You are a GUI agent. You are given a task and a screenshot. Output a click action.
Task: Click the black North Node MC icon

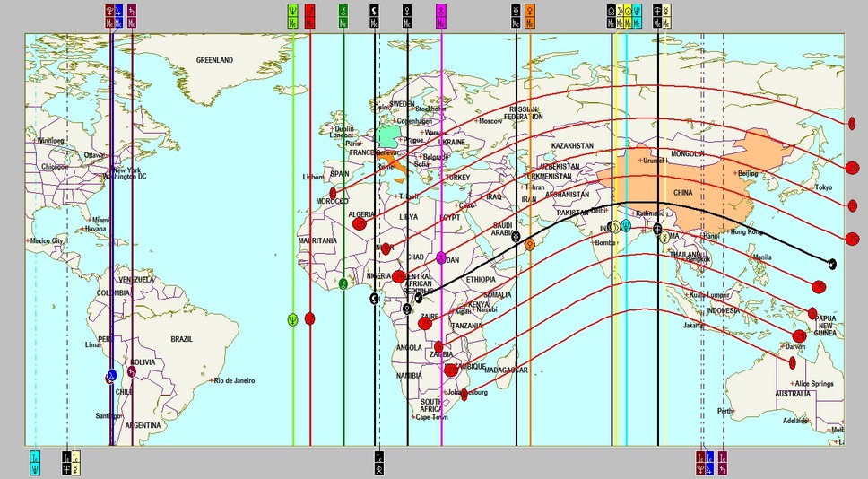pyautogui.click(x=612, y=14)
